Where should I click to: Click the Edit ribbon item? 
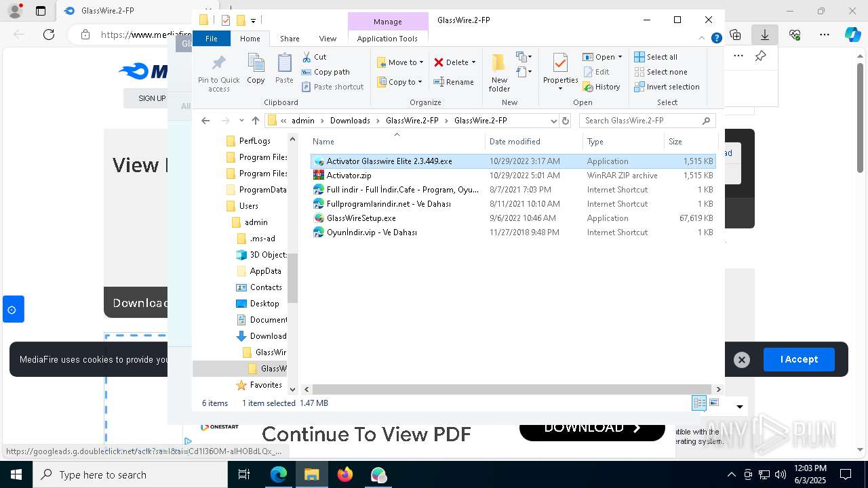pos(595,72)
